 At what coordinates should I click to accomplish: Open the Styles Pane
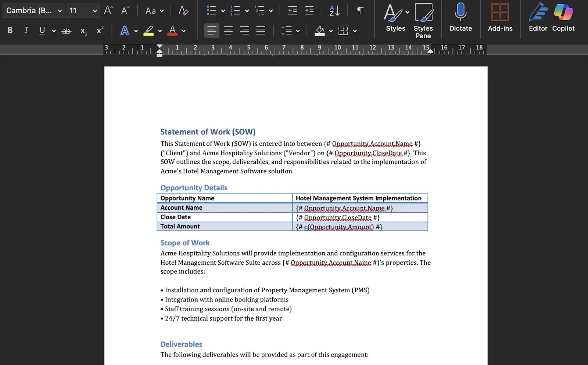423,21
